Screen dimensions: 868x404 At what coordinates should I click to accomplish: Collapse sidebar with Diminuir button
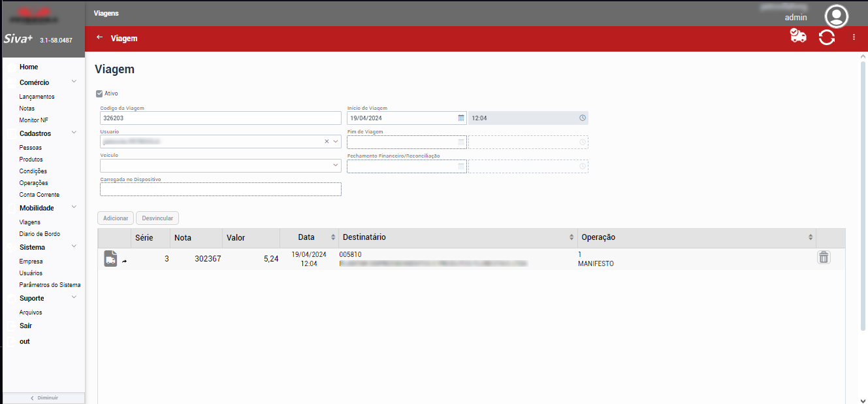point(44,397)
